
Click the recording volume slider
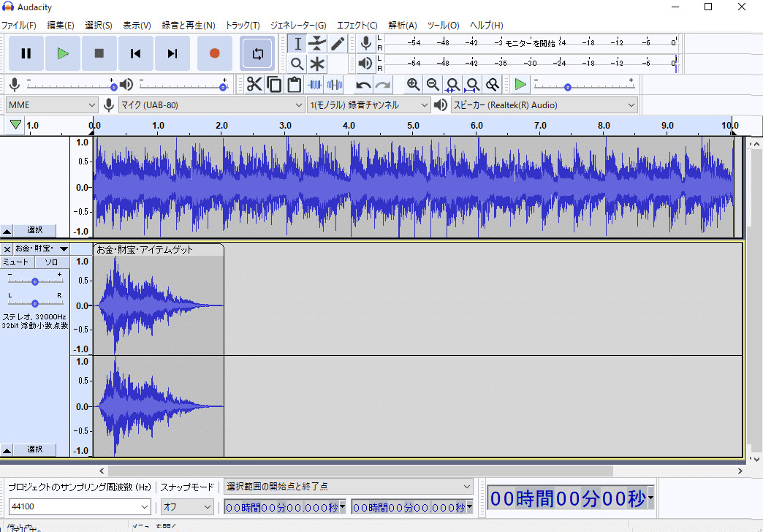coord(71,85)
